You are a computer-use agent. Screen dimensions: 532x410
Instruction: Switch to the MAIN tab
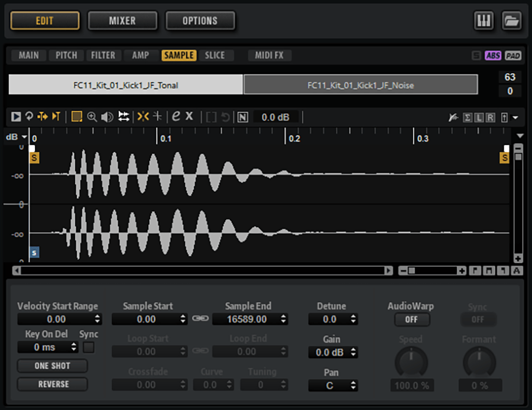[x=28, y=55]
